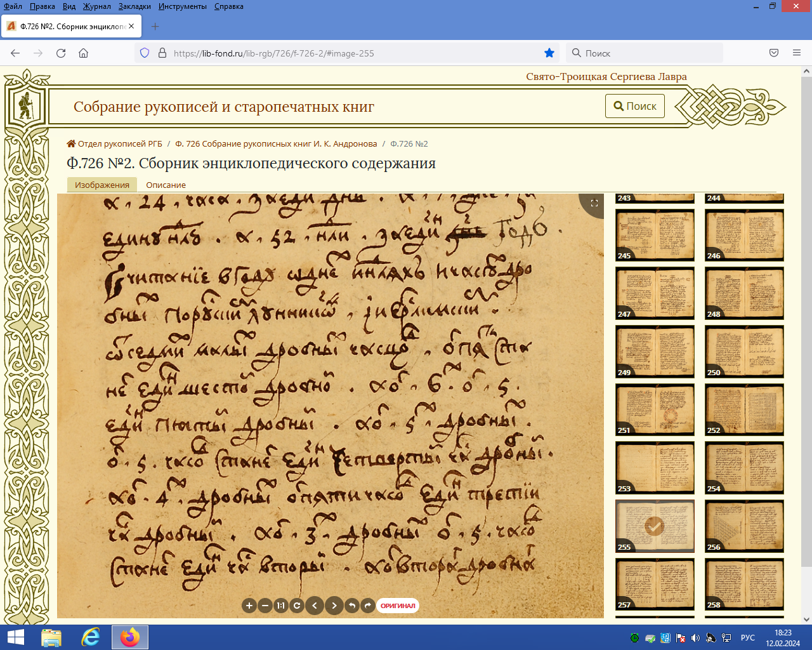Select thumbnail 252

(x=744, y=409)
